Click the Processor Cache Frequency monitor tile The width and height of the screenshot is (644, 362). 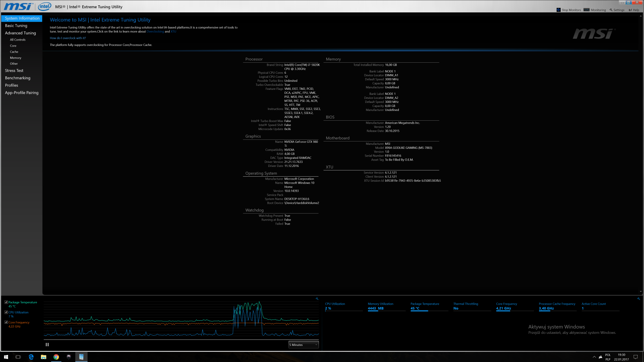pos(557,307)
